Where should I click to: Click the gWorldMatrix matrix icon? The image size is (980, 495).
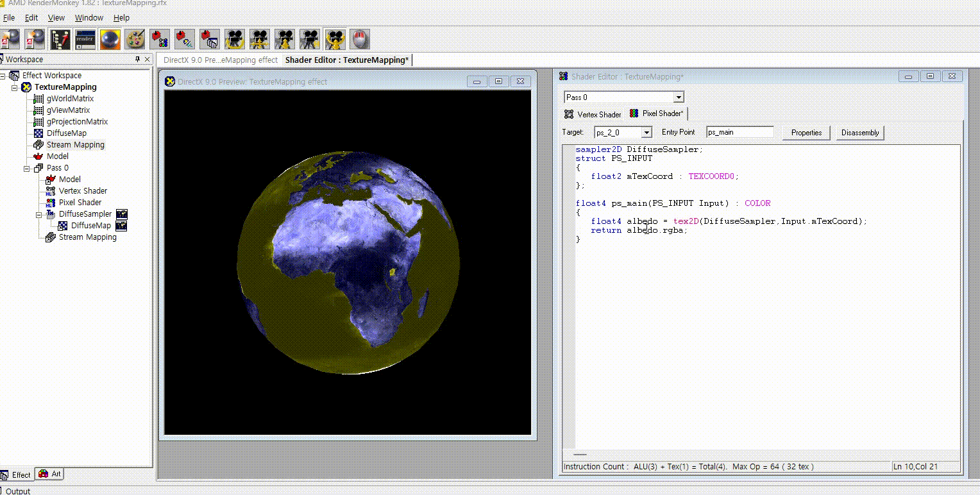tap(38, 99)
